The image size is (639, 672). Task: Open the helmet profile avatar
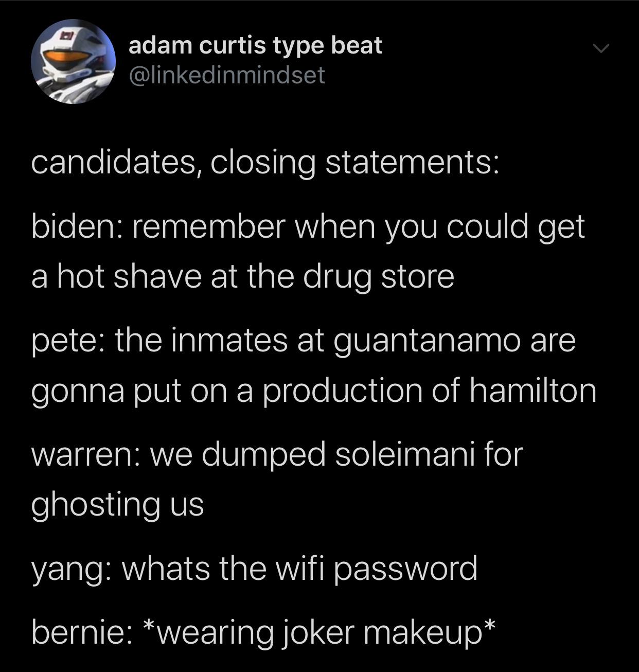73,61
